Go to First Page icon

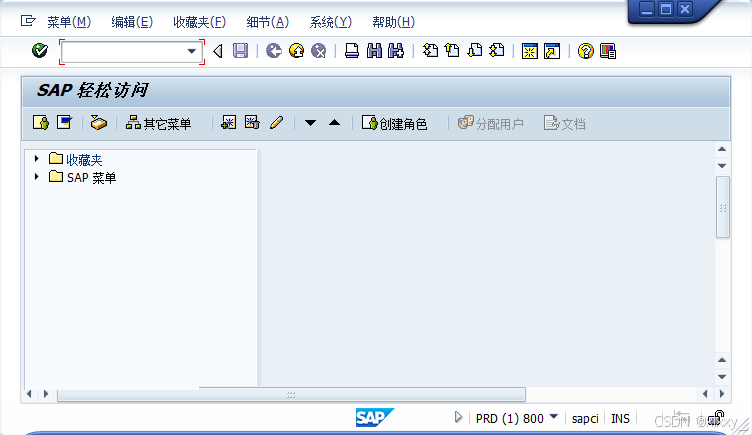(x=430, y=50)
